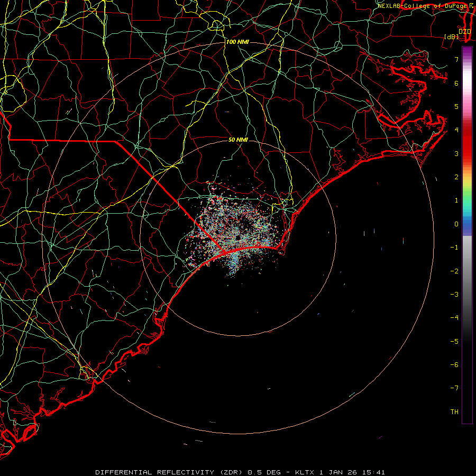Click the "50 NMI" range ring label
Viewport: 476px width, 476px height.
(x=238, y=140)
